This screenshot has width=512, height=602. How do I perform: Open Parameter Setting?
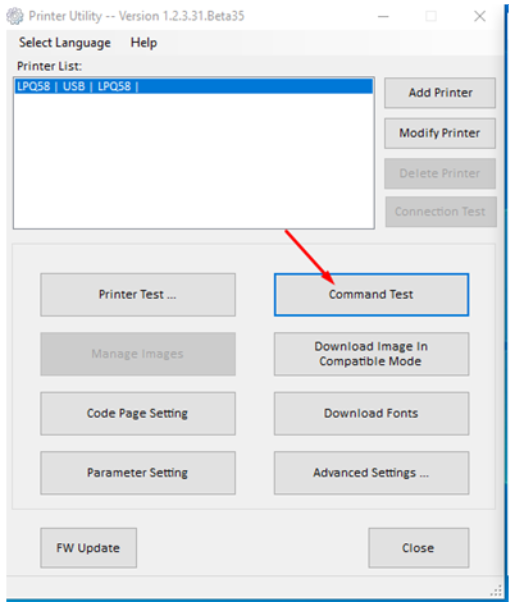(x=138, y=473)
